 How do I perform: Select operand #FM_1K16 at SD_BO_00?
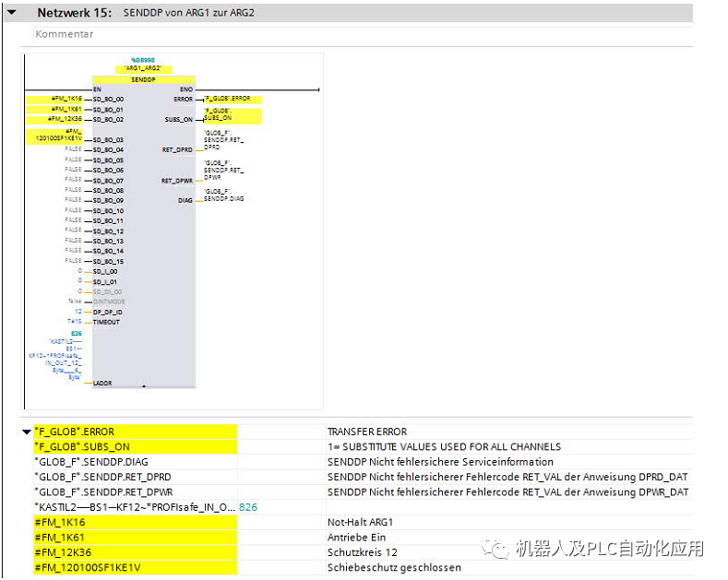coord(54,99)
